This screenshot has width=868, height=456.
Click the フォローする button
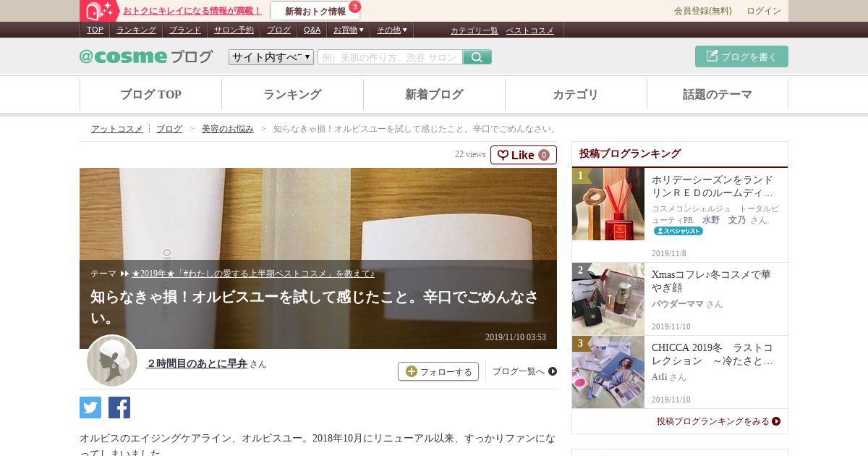[438, 371]
